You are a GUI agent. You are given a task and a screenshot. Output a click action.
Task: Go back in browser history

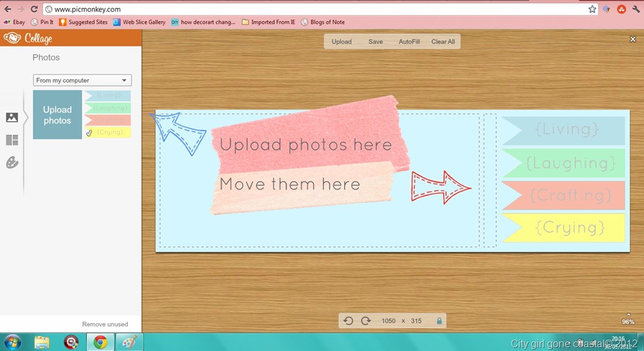coord(8,9)
